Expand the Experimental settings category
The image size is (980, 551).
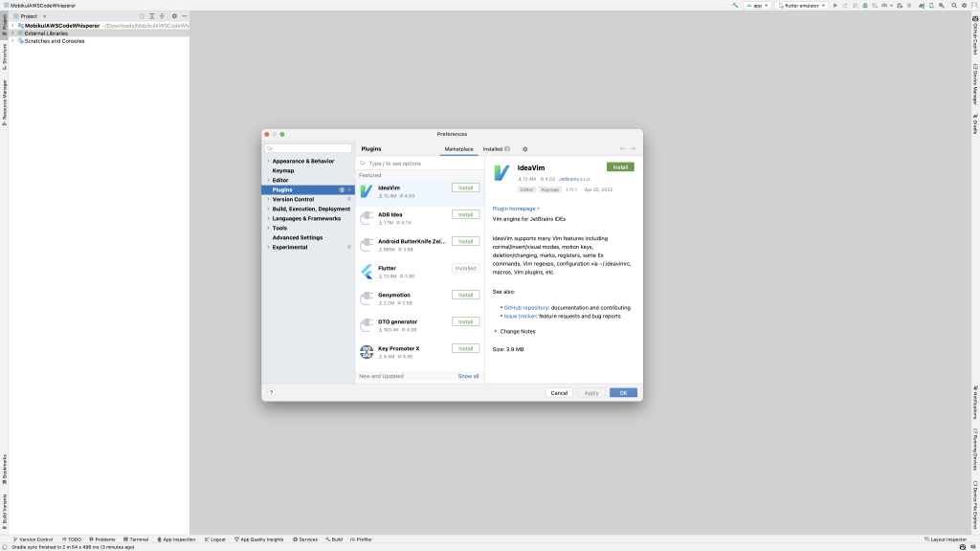(x=269, y=248)
